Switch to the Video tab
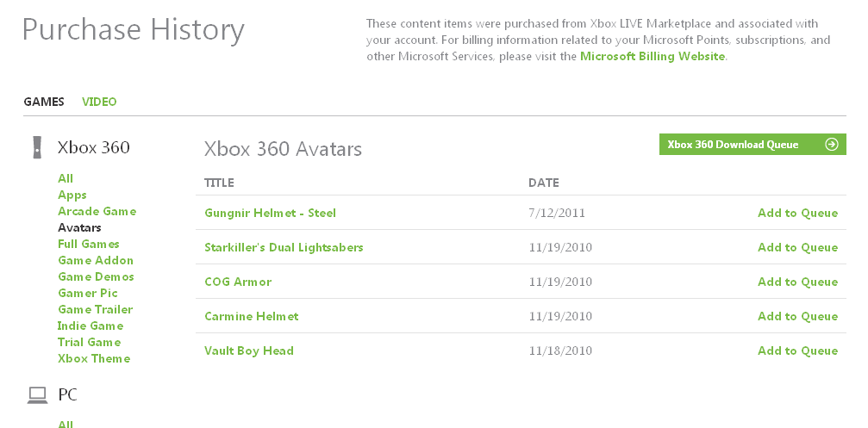The height and width of the screenshot is (428, 868). pos(99,102)
